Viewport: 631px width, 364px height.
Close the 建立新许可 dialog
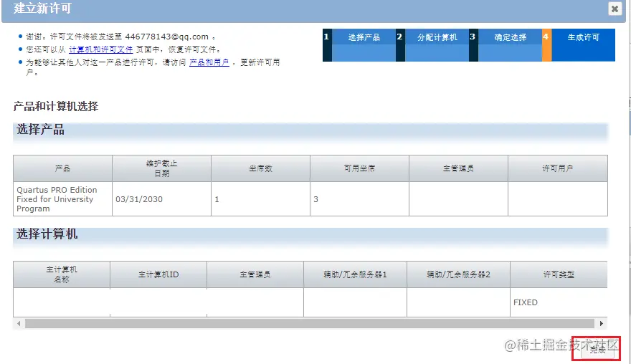pos(615,9)
